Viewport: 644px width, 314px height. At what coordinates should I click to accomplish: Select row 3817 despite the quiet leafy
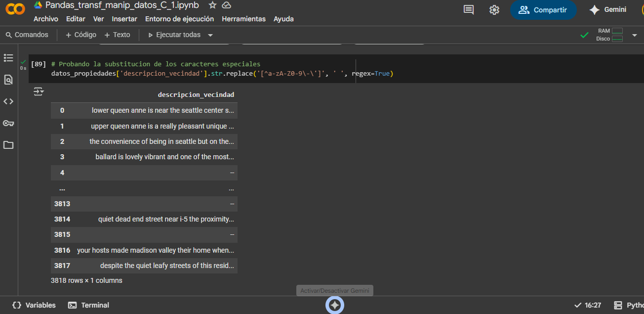click(x=167, y=266)
